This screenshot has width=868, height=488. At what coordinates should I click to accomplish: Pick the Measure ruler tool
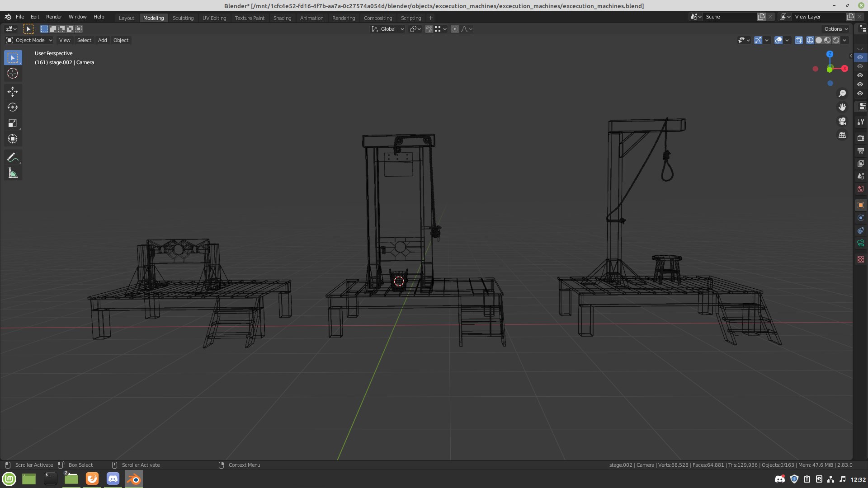point(13,173)
